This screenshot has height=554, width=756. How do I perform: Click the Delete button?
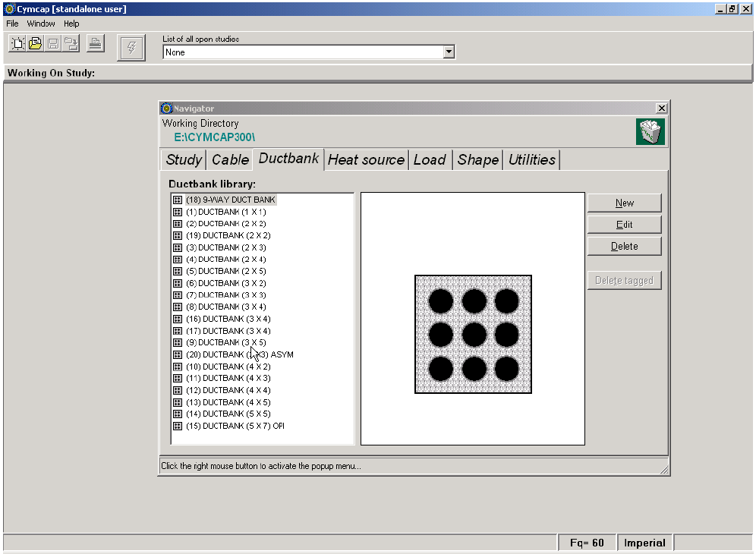(x=625, y=247)
